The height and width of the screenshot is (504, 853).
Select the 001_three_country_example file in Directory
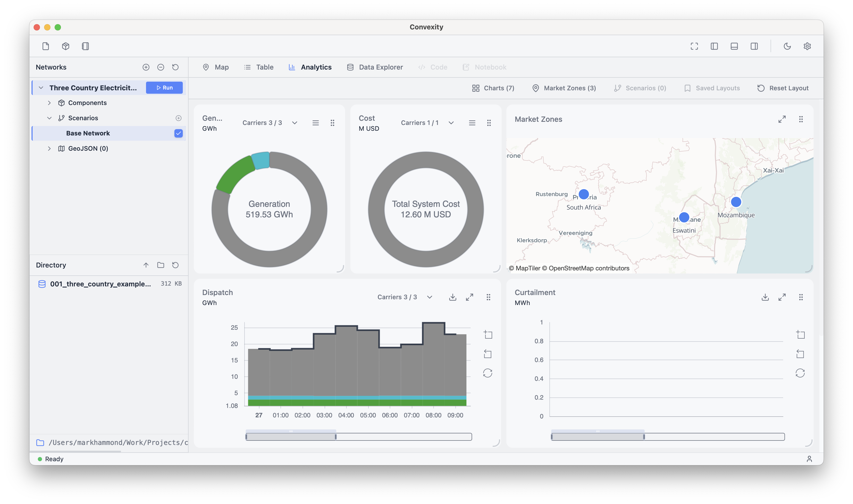tap(101, 284)
